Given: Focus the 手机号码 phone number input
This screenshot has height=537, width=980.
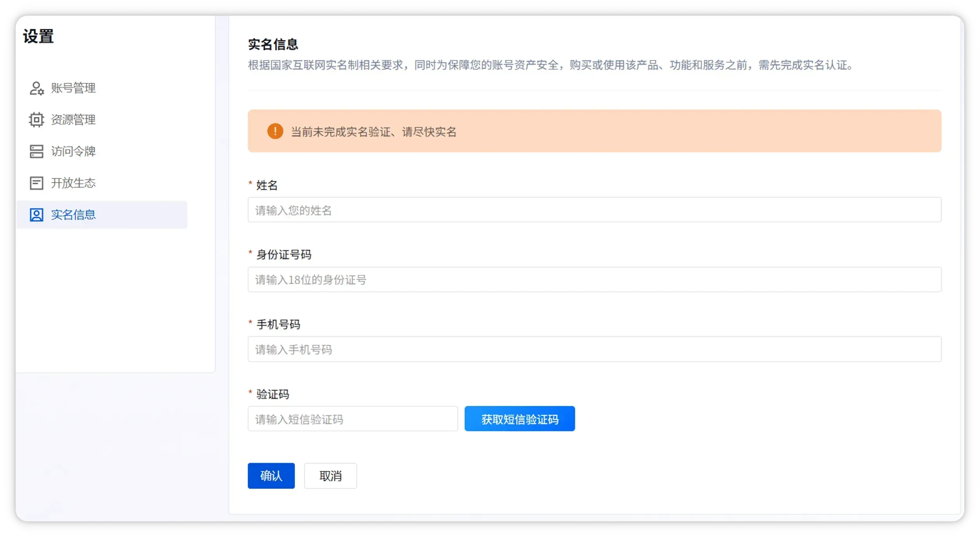Looking at the screenshot, I should coord(594,349).
